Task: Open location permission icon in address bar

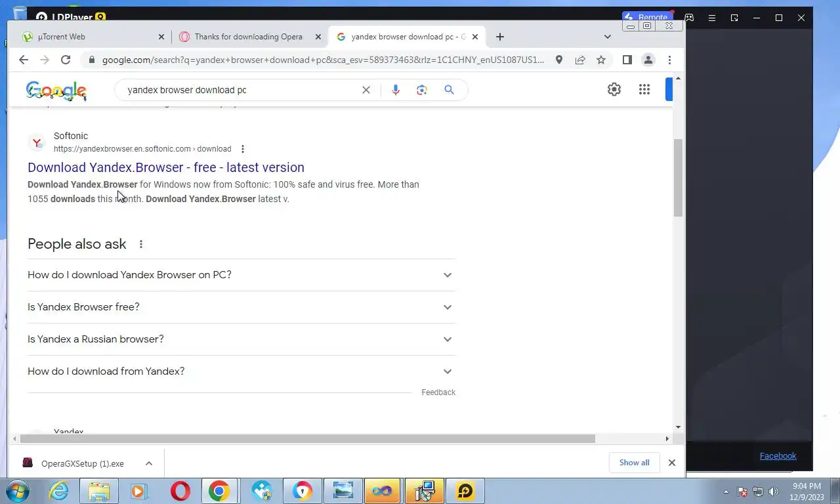Action: 559,60
